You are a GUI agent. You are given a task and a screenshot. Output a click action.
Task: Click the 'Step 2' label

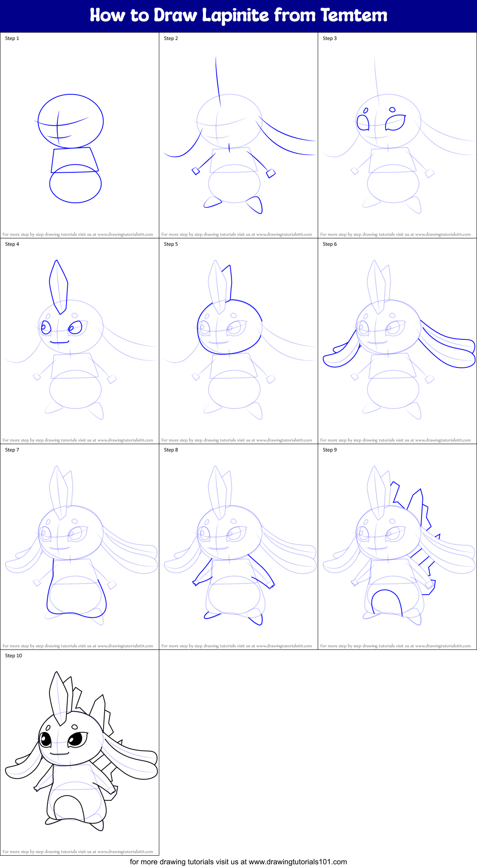point(171,38)
